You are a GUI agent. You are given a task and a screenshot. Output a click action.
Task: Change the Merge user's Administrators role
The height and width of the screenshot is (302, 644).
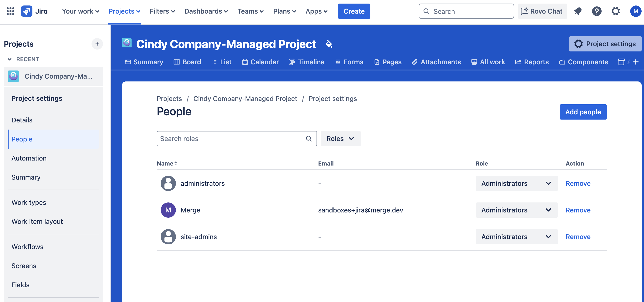(516, 210)
